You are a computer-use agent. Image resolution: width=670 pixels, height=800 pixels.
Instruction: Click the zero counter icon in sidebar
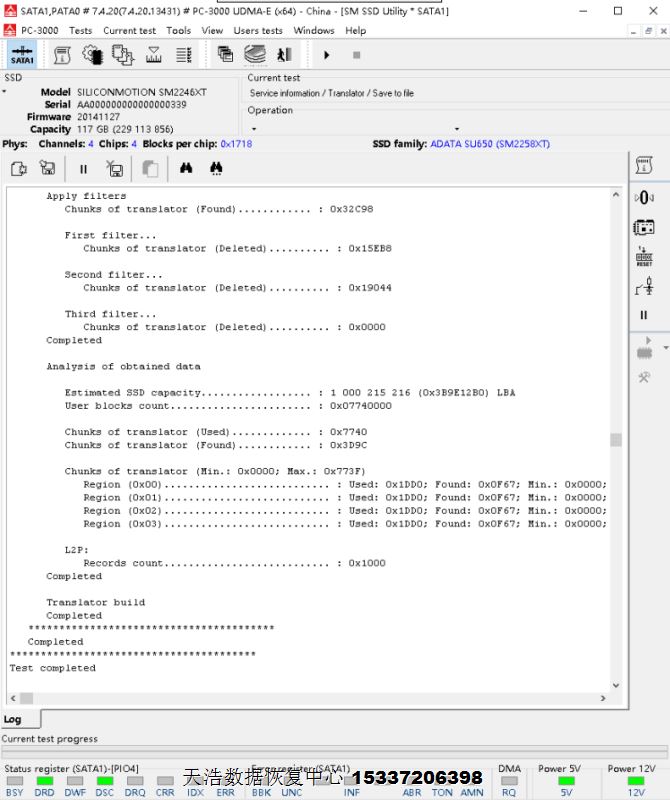pos(644,197)
